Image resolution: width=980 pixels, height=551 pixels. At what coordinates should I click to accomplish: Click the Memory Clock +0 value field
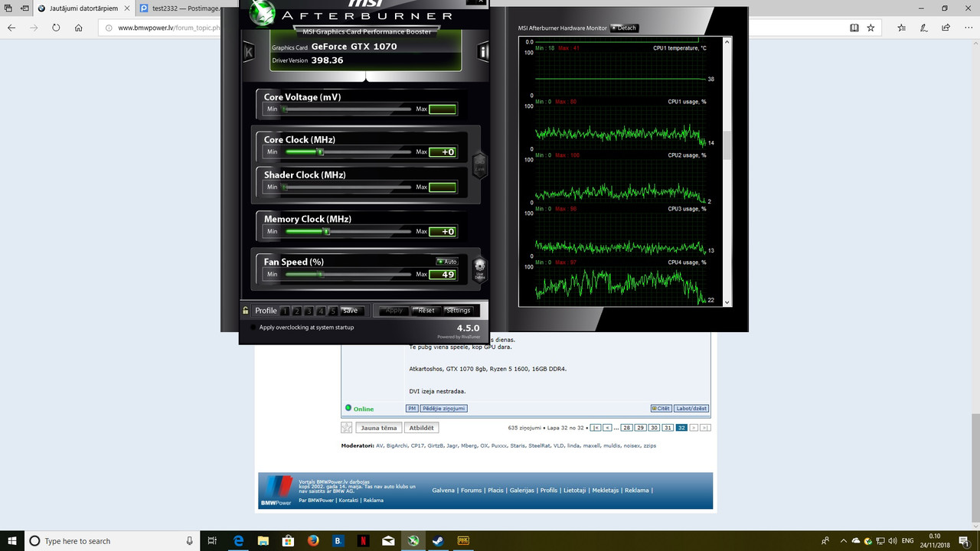pyautogui.click(x=443, y=232)
